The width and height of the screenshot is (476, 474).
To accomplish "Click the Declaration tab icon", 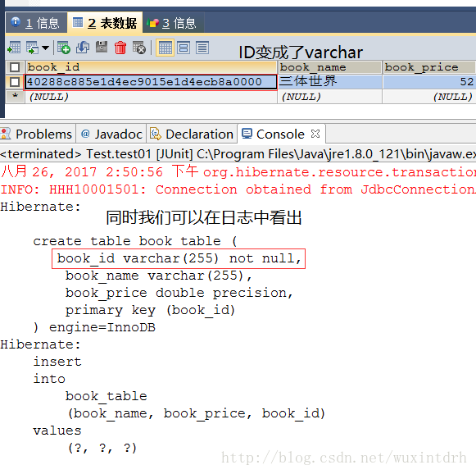I will [x=156, y=134].
